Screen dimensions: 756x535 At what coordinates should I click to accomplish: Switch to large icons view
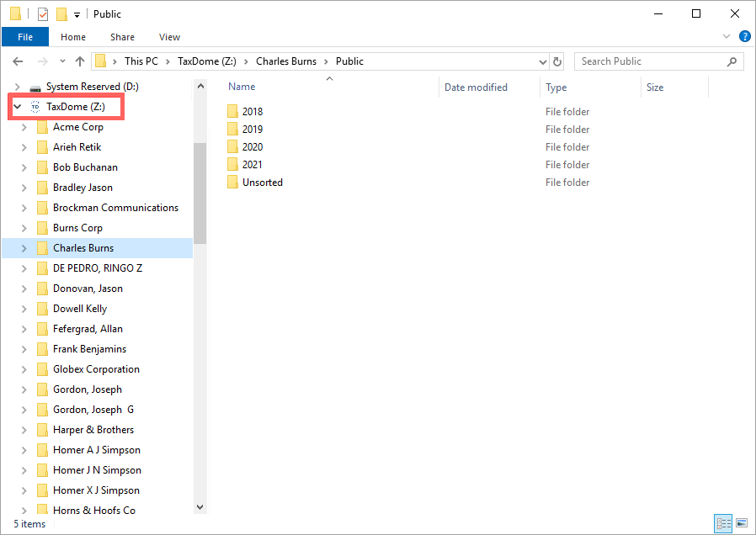pos(741,522)
